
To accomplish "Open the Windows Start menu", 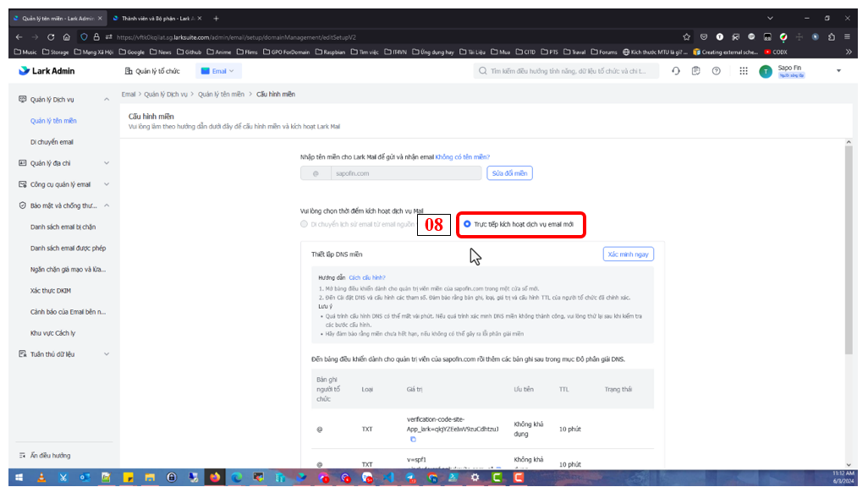I will tap(19, 478).
